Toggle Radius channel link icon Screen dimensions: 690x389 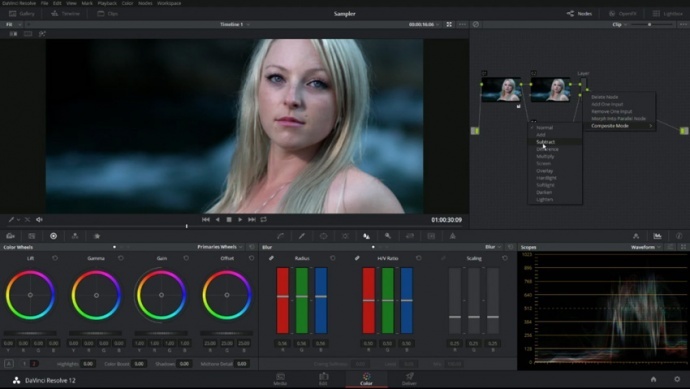[x=272, y=258]
